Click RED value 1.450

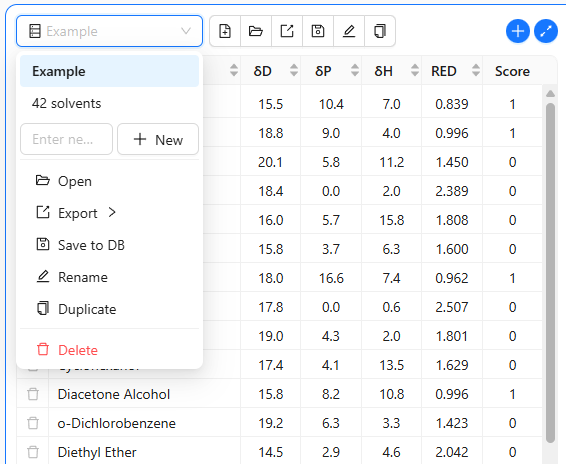pyautogui.click(x=452, y=162)
